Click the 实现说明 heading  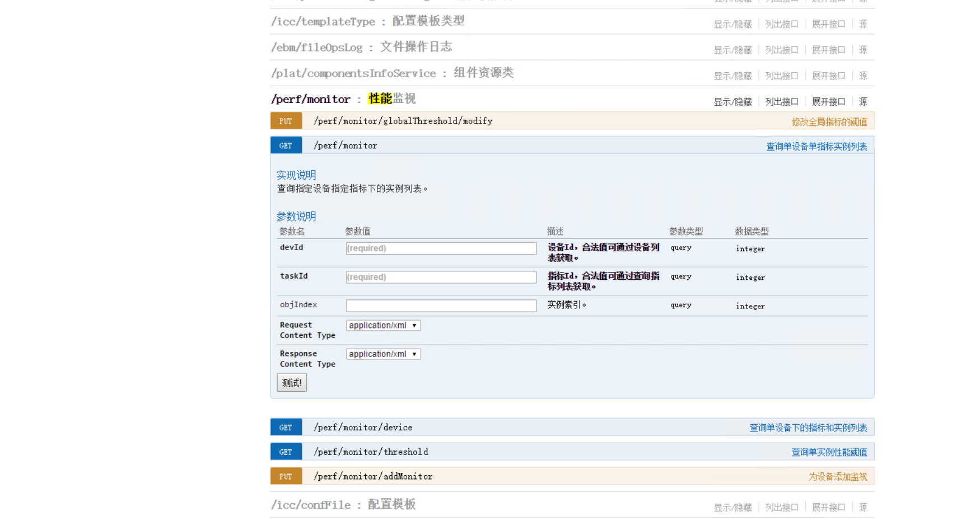point(296,175)
